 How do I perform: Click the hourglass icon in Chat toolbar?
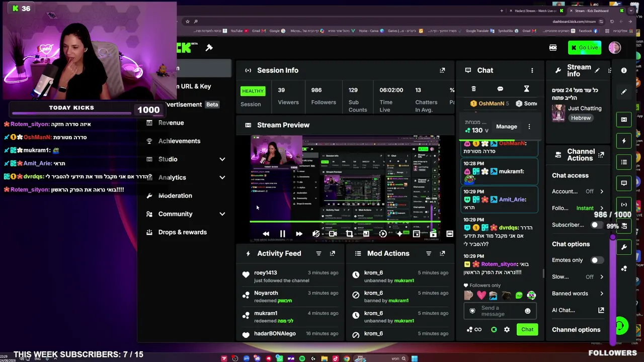[526, 89]
